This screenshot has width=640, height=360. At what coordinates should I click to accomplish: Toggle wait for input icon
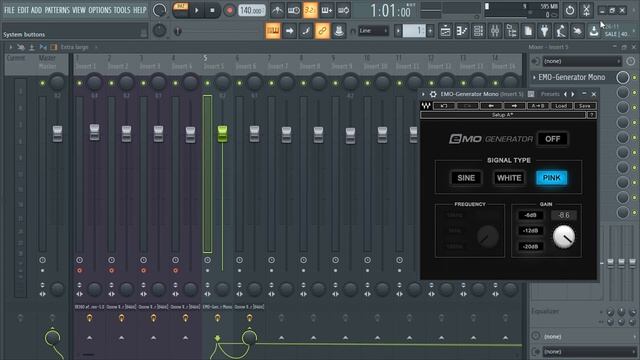[x=294, y=10]
